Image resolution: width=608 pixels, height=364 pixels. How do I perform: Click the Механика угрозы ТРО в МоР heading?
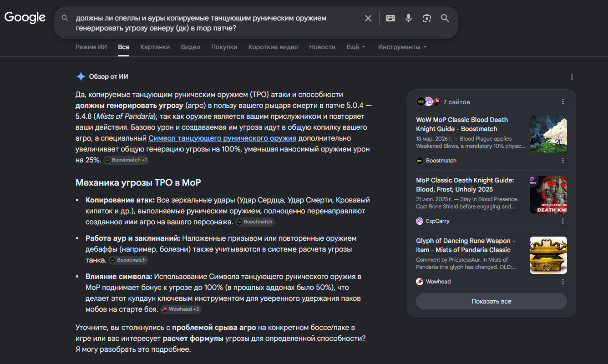point(138,182)
